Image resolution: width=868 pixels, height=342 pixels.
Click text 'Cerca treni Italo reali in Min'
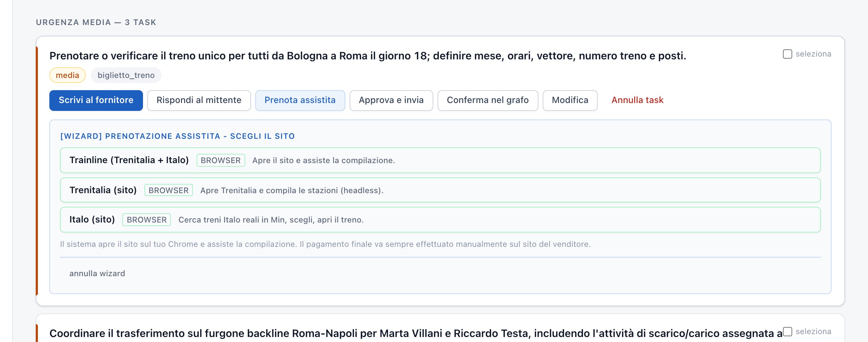tap(232, 220)
